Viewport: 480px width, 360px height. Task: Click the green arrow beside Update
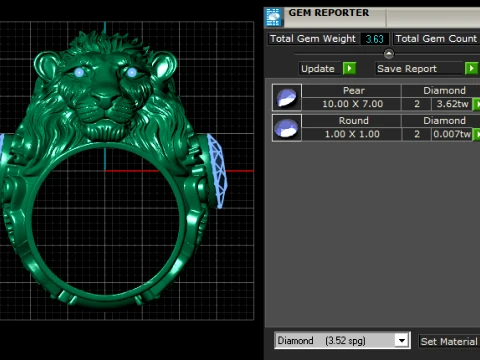(349, 68)
